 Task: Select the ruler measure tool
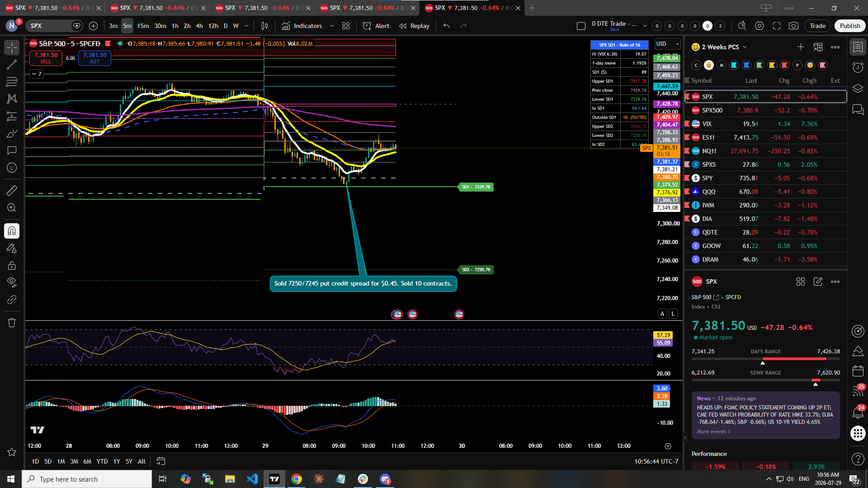point(12,191)
